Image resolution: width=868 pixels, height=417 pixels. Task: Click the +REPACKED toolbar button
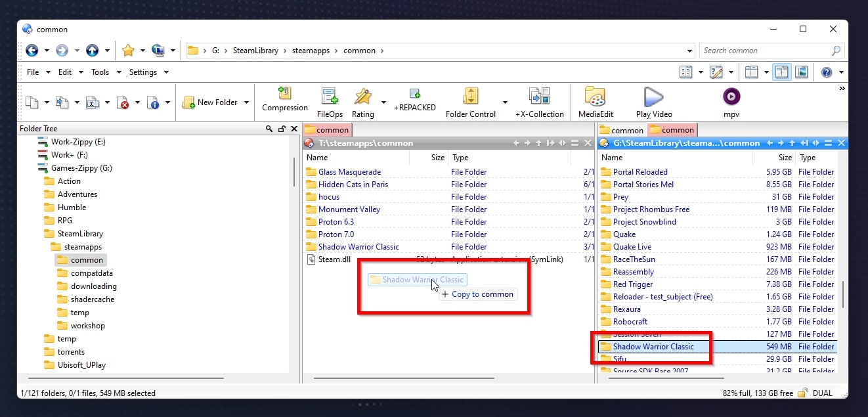click(x=414, y=100)
